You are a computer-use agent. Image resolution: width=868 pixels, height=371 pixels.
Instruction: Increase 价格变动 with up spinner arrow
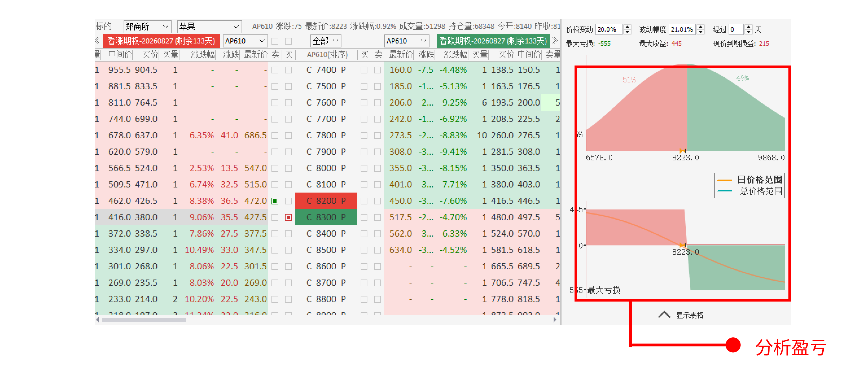point(627,27)
